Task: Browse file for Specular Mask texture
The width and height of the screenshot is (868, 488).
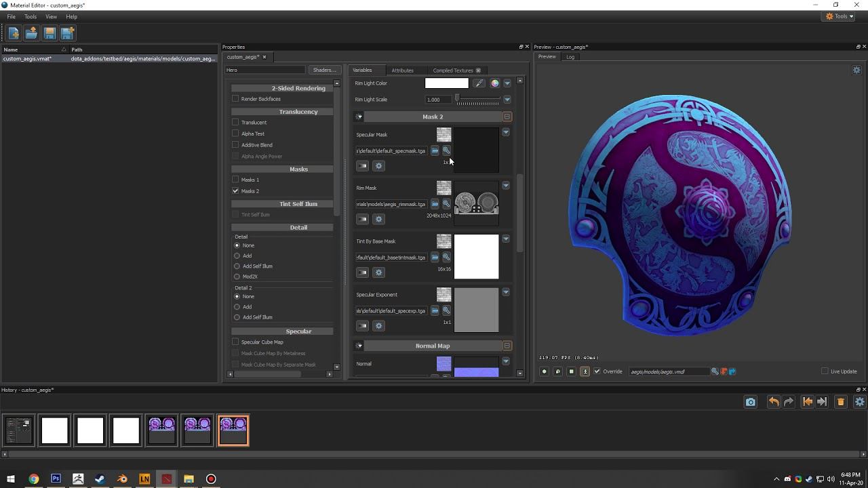Action: [435, 150]
